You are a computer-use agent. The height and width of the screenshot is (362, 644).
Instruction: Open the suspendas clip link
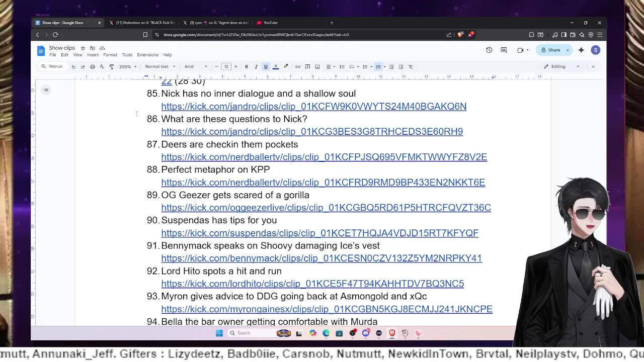(x=319, y=233)
